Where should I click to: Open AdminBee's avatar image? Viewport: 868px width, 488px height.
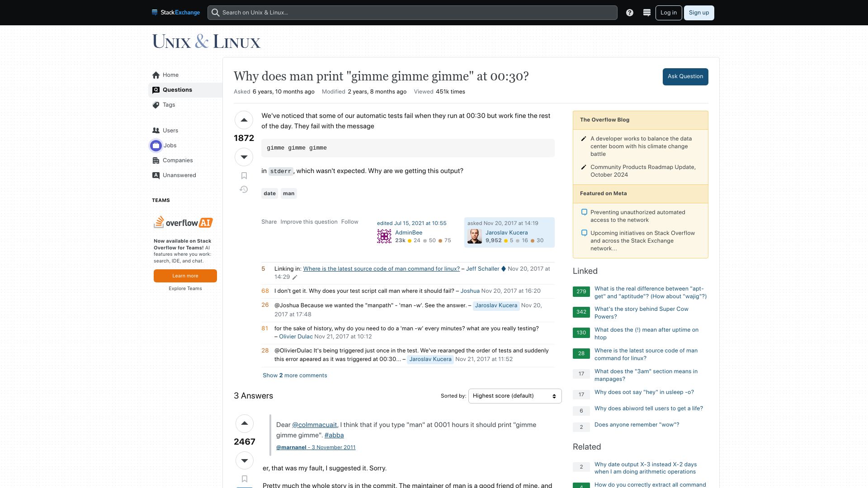384,236
